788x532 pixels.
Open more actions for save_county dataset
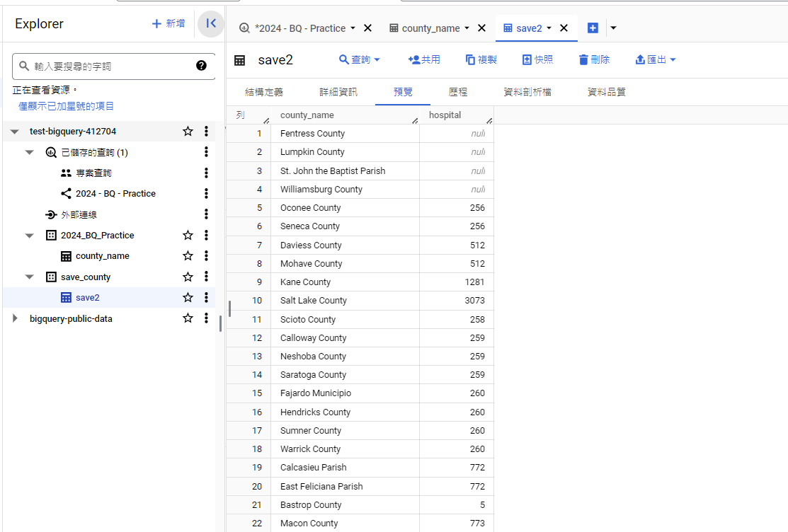(206, 277)
